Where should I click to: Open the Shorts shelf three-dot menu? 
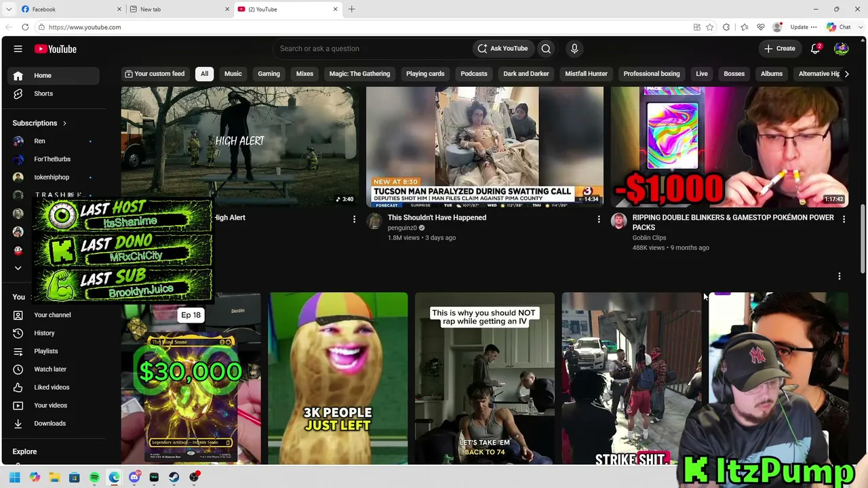click(840, 277)
